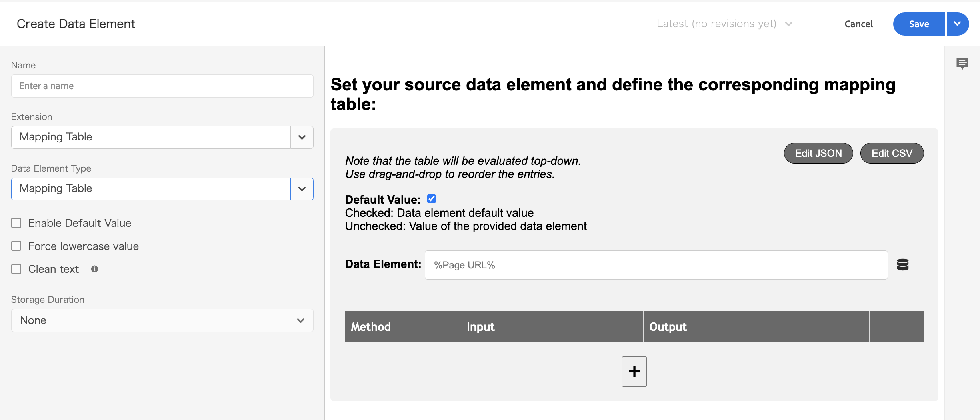Uncheck the mapping table Default Value checkbox
The image size is (980, 420).
pyautogui.click(x=431, y=199)
